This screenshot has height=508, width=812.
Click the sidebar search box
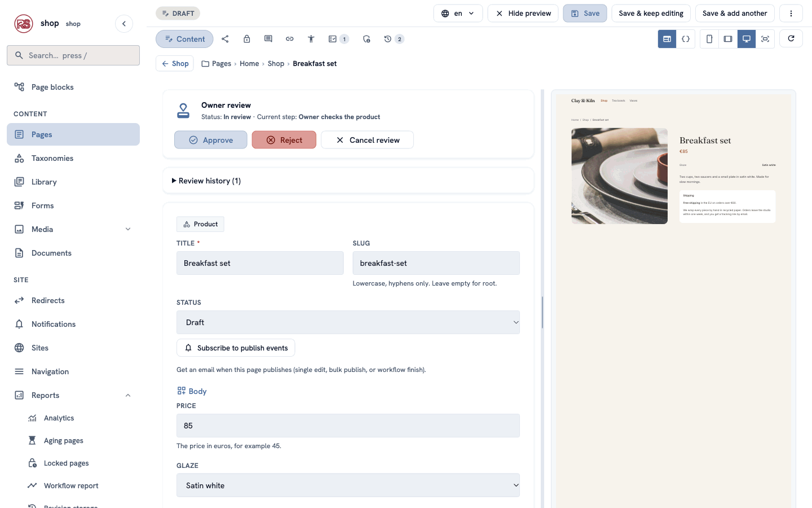[x=73, y=55]
